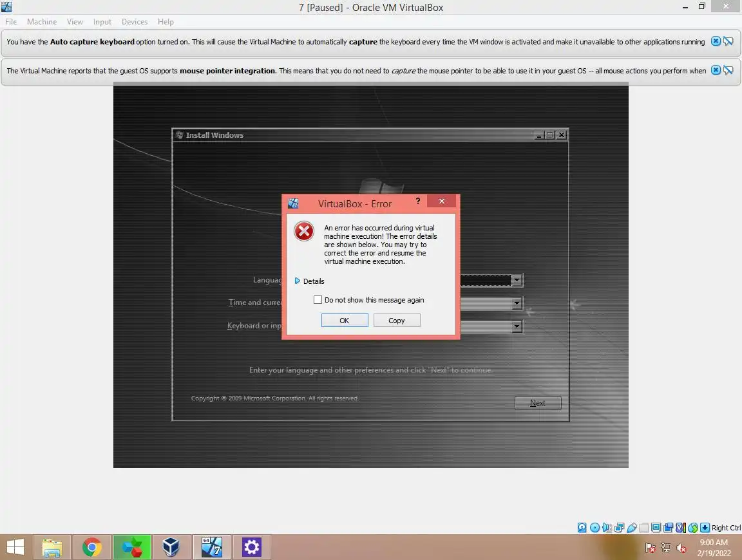Click the greyed shared folders status icon
The image size is (742, 560).
tap(644, 528)
